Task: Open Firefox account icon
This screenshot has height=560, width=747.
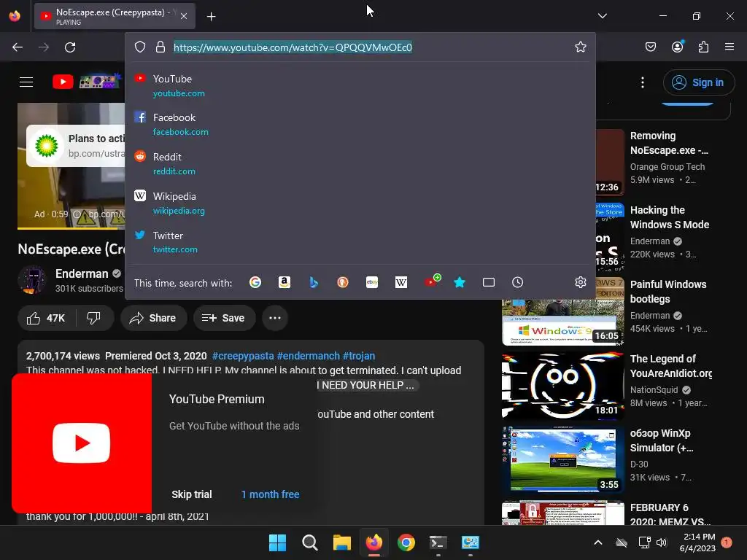Action: tap(677, 47)
